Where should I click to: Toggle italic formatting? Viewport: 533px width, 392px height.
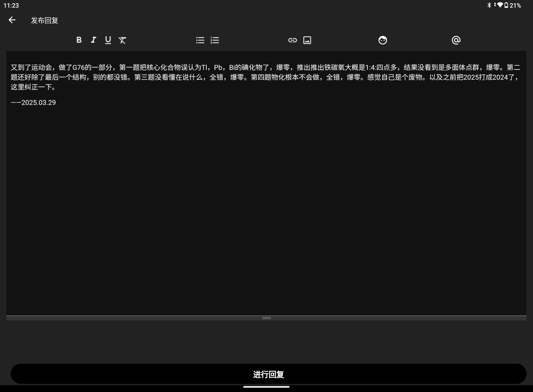tap(93, 40)
